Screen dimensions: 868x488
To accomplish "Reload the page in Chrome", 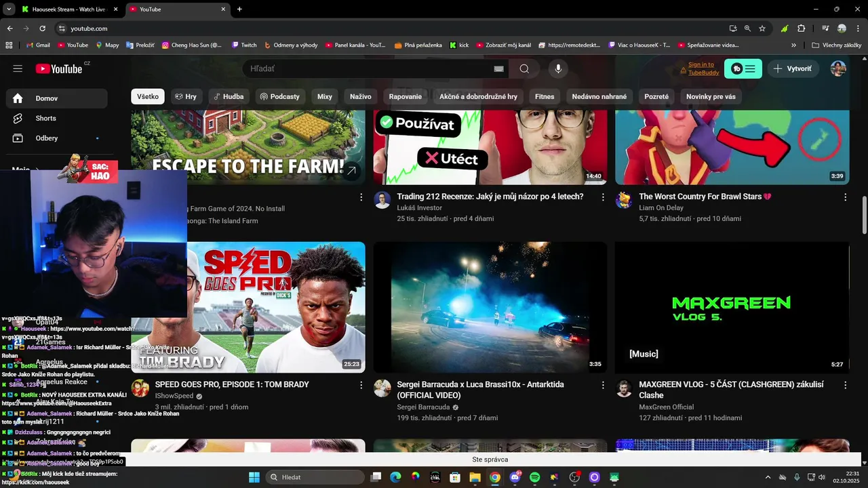I will (x=42, y=28).
